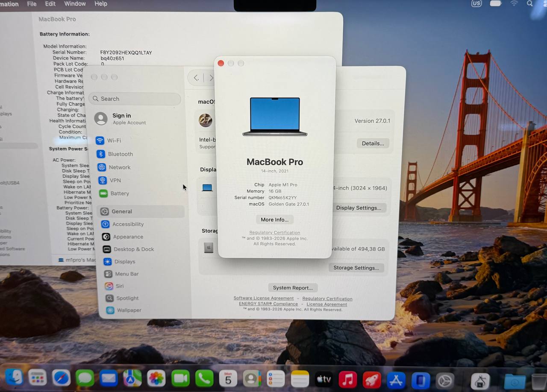Open the Edit menu
Screen dimensions: 547x392
50,3
